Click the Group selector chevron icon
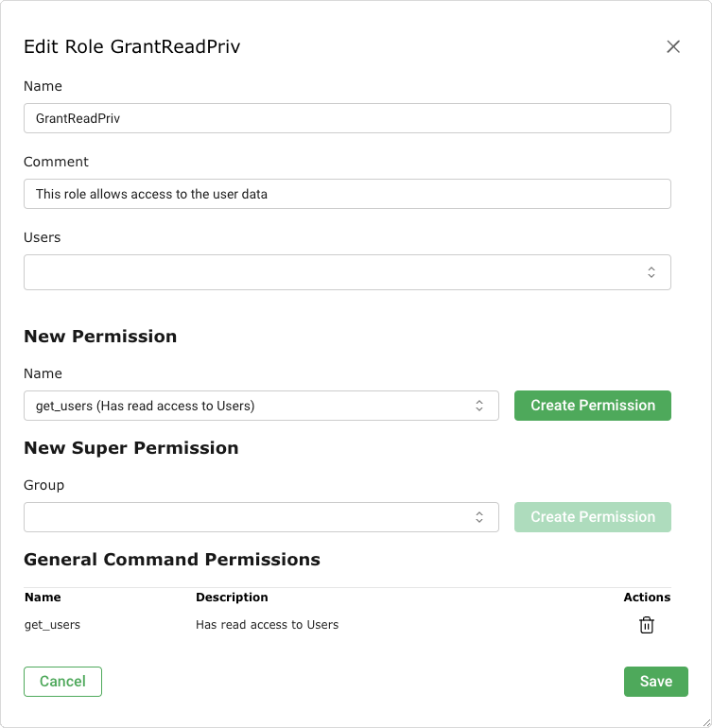Image resolution: width=712 pixels, height=728 pixels. (479, 517)
